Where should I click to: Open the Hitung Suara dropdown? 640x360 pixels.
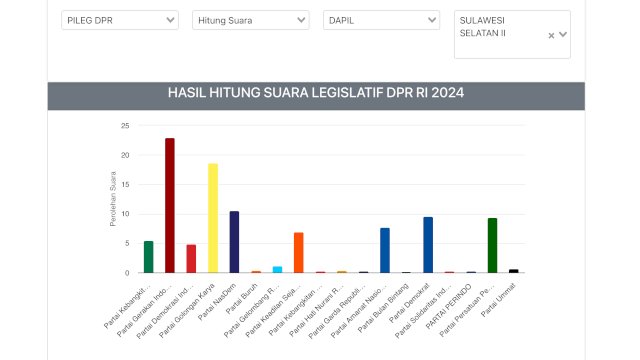[251, 20]
